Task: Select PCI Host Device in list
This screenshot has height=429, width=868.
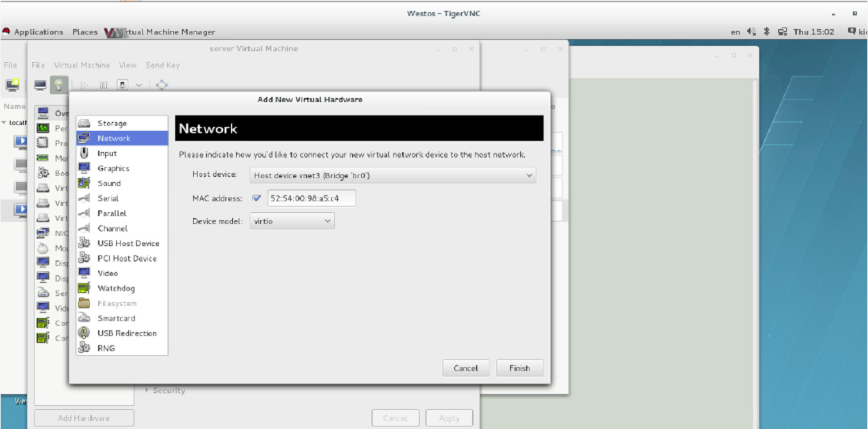Action: coord(126,258)
